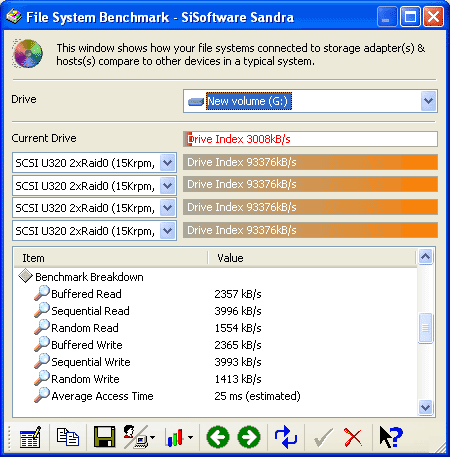
Task: Click the Current Drive Index 3008kB/s bar
Action: 310,139
